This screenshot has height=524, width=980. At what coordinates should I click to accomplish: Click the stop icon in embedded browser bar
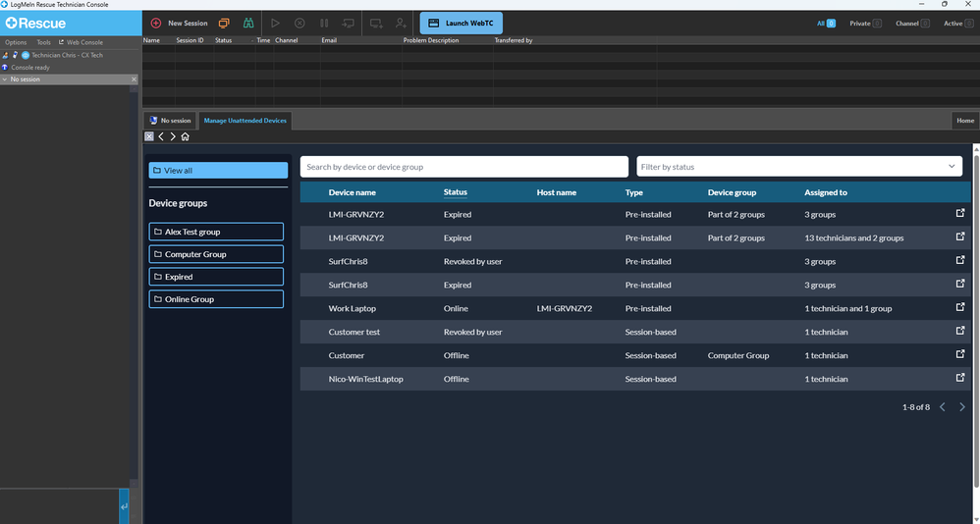click(x=149, y=136)
